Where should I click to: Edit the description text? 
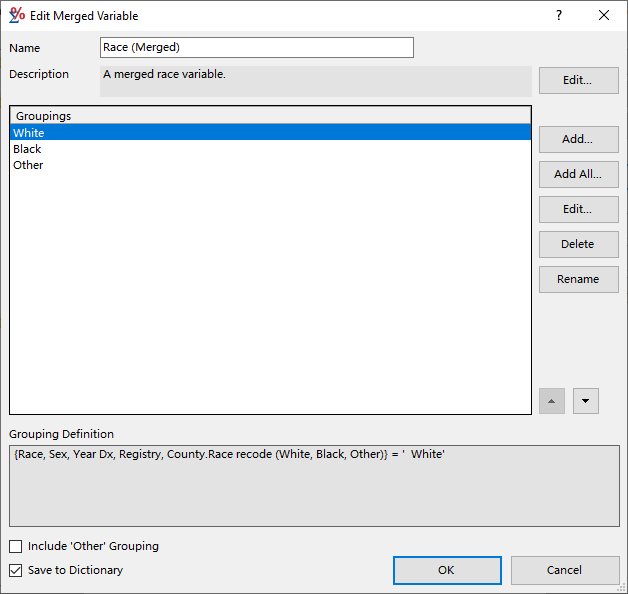click(x=578, y=80)
